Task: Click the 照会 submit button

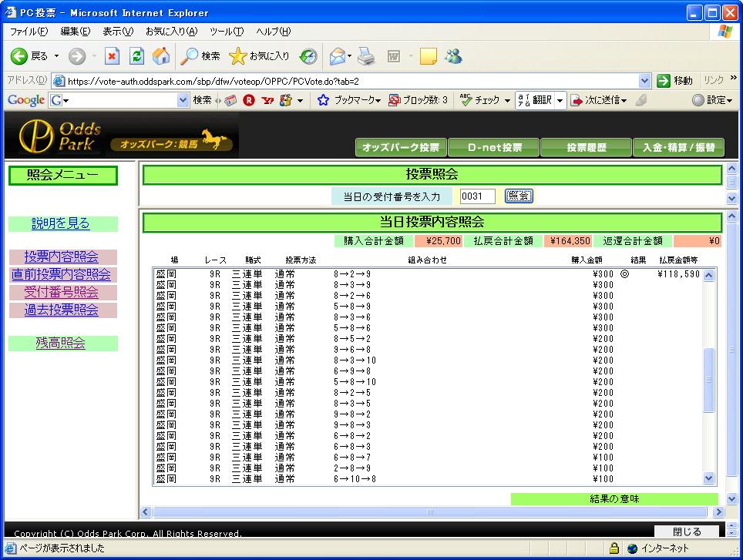Action: point(519,196)
